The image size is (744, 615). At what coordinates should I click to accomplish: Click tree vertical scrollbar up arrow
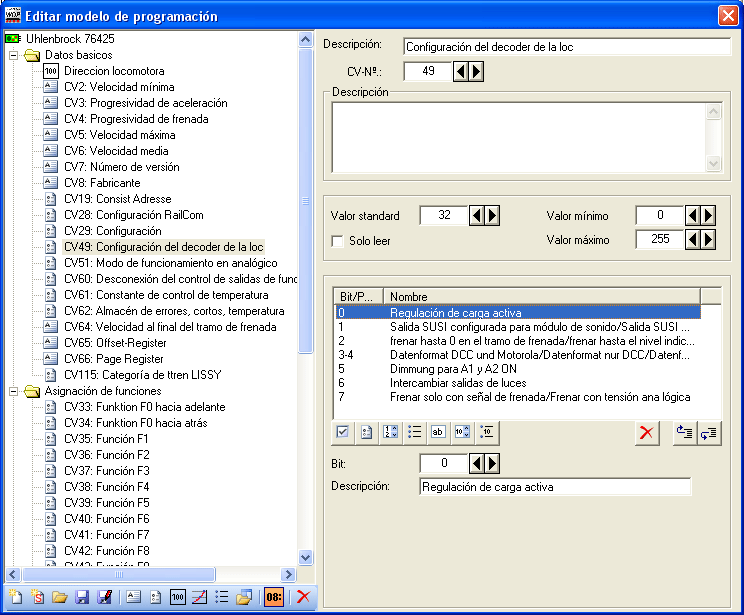tap(306, 39)
